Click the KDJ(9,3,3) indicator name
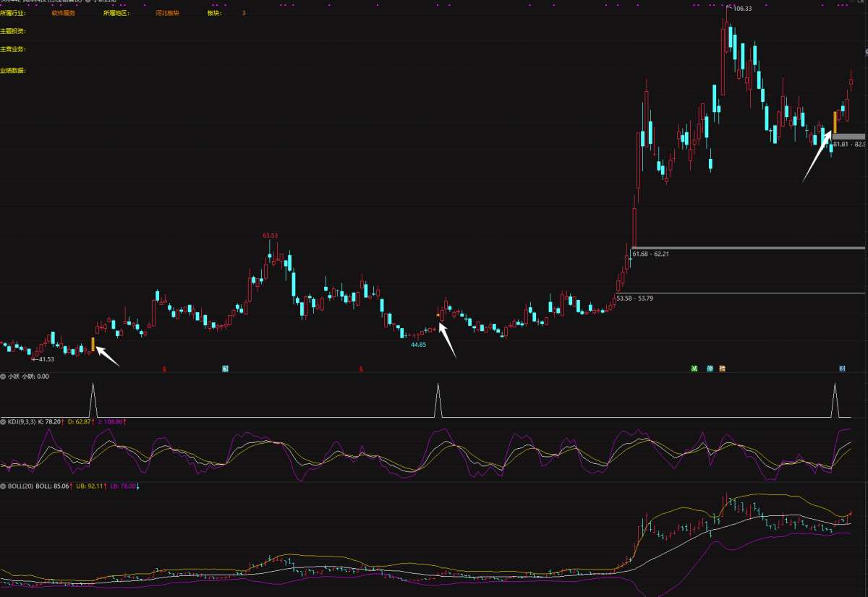The image size is (868, 597). (x=21, y=421)
